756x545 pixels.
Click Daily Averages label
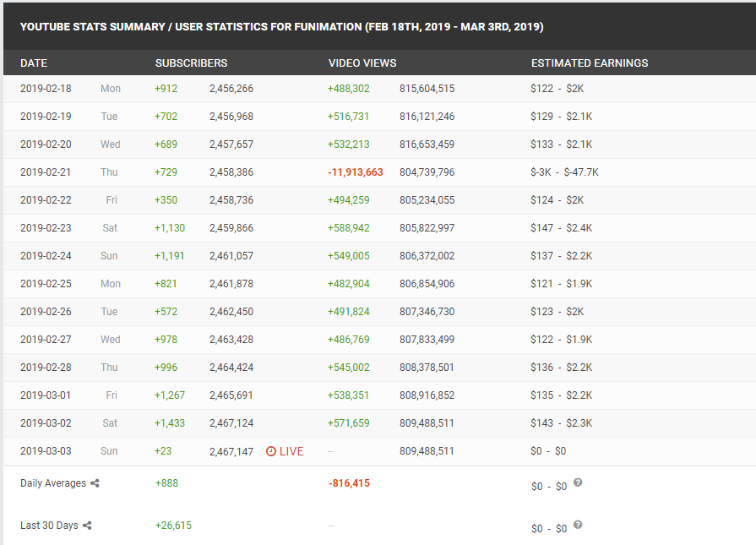pos(53,483)
